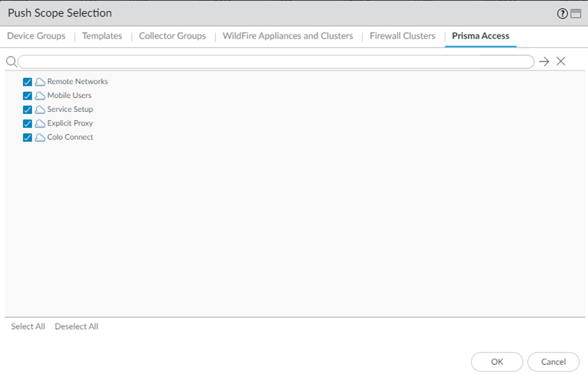Switch to the Device Groups tab
Viewport: 588px width, 380px height.
click(37, 36)
